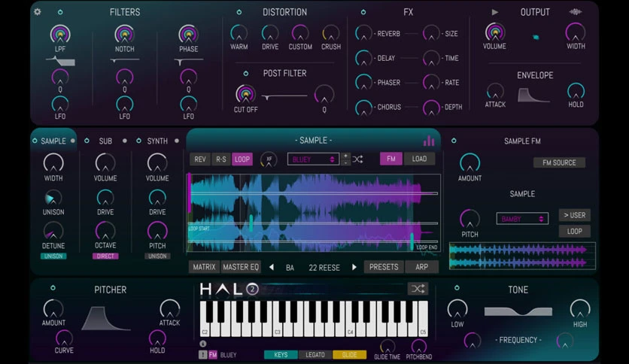Click the Notch filter knob
The width and height of the screenshot is (629, 364).
coord(124,35)
